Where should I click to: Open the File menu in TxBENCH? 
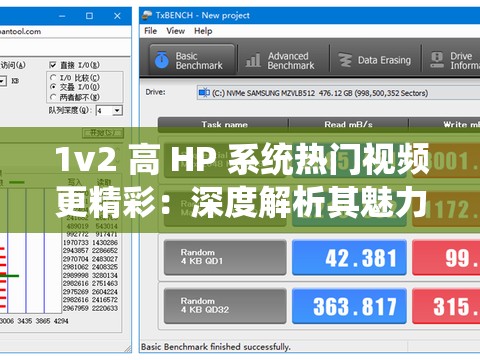(150, 31)
